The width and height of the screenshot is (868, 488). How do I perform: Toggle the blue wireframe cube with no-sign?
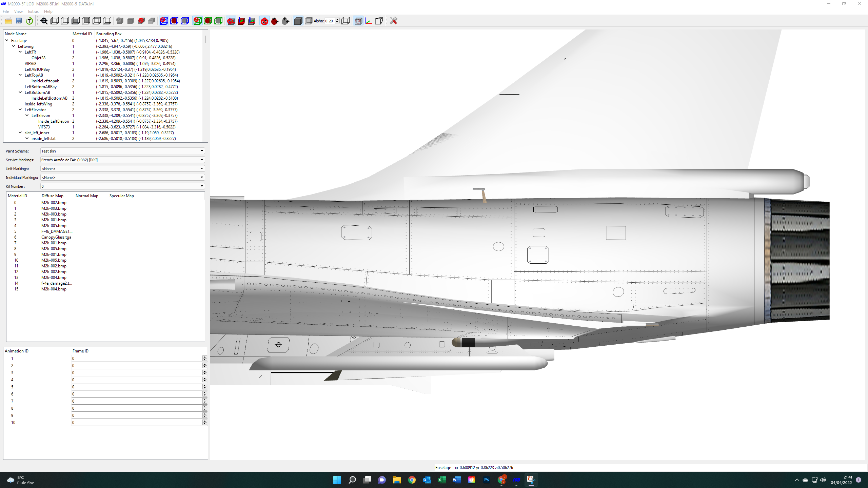pos(164,21)
